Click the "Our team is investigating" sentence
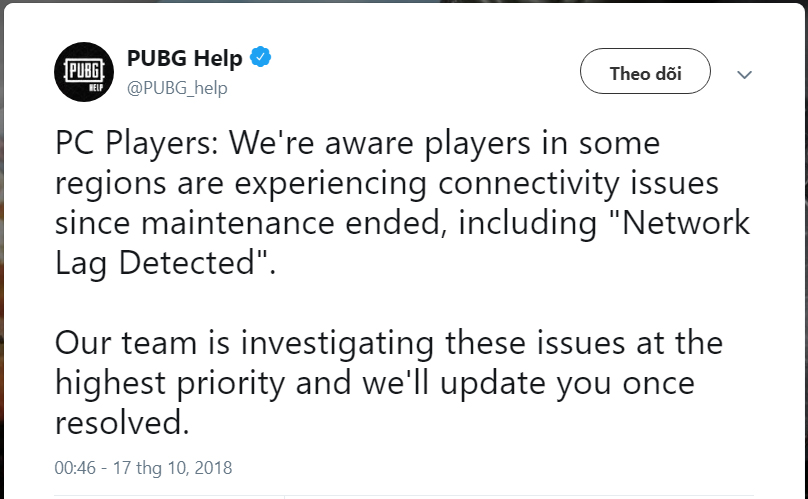Screen dimensions: 808x499 [x=244, y=344]
